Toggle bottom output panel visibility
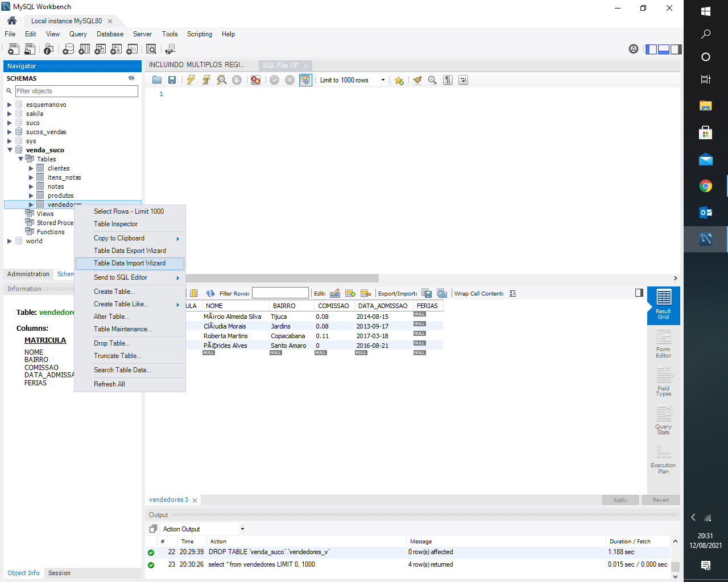 (664, 49)
